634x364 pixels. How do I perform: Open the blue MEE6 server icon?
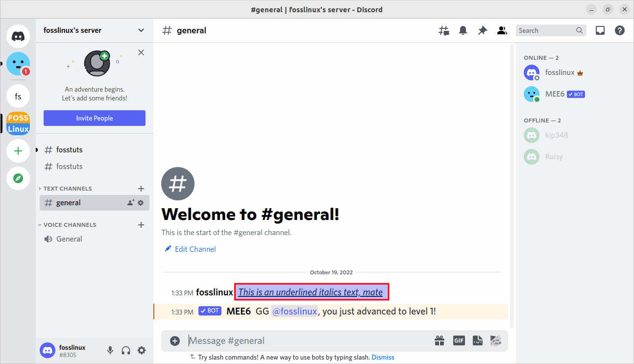(x=18, y=64)
